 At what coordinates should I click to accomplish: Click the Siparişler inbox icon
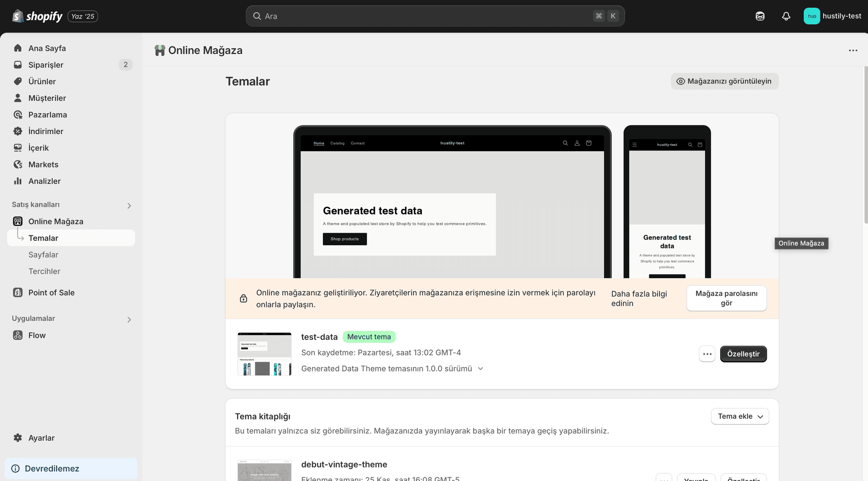18,65
